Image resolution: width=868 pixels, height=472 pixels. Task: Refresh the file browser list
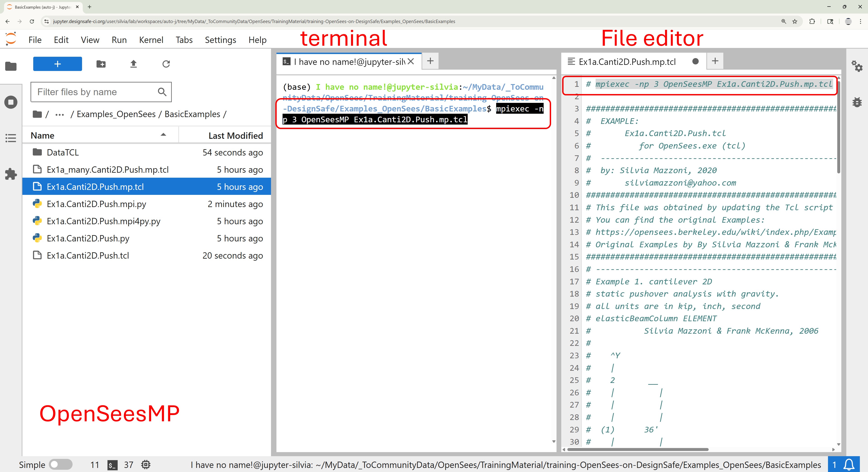click(x=166, y=64)
